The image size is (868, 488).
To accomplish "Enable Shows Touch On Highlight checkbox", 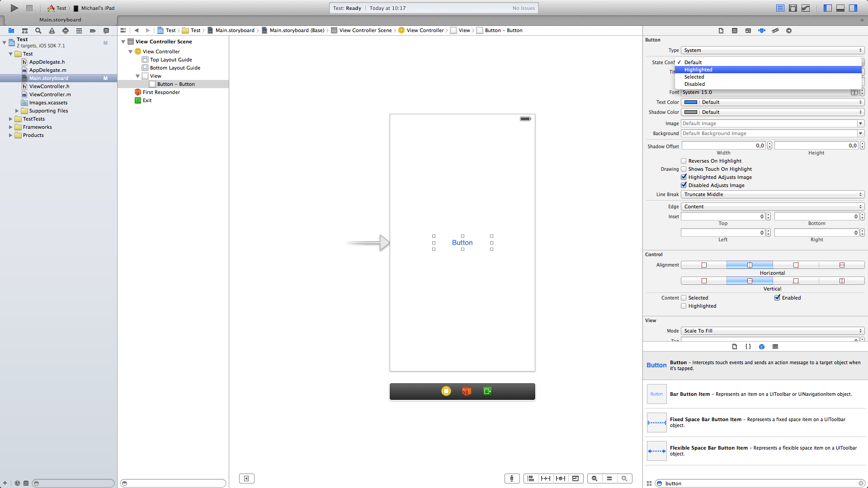I will pos(684,169).
